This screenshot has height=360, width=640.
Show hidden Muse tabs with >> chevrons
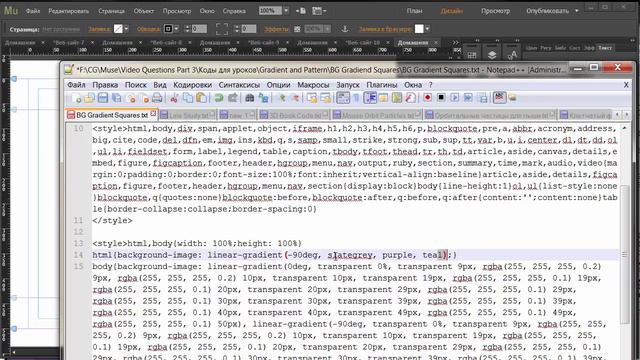[x=456, y=42]
